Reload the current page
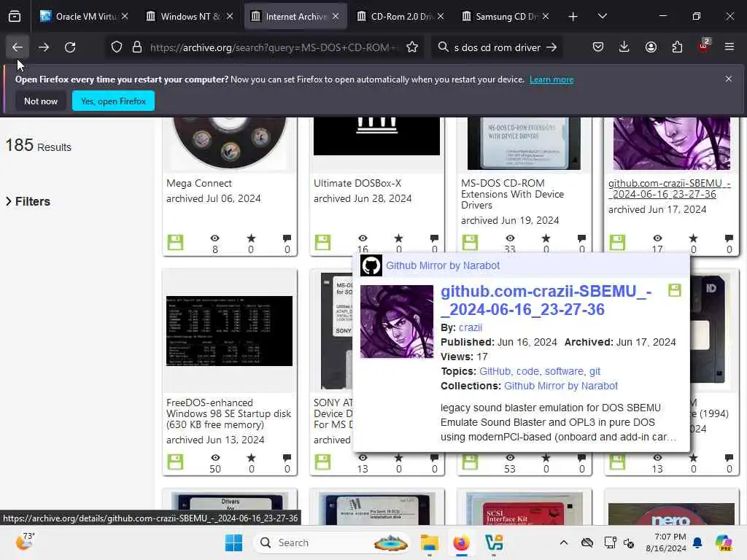This screenshot has height=560, width=747. pyautogui.click(x=70, y=47)
